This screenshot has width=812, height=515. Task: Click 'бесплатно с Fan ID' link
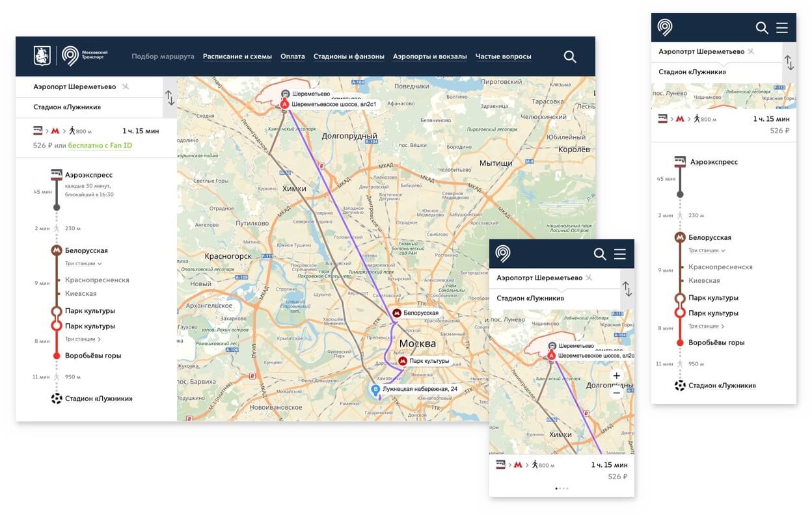pos(100,146)
